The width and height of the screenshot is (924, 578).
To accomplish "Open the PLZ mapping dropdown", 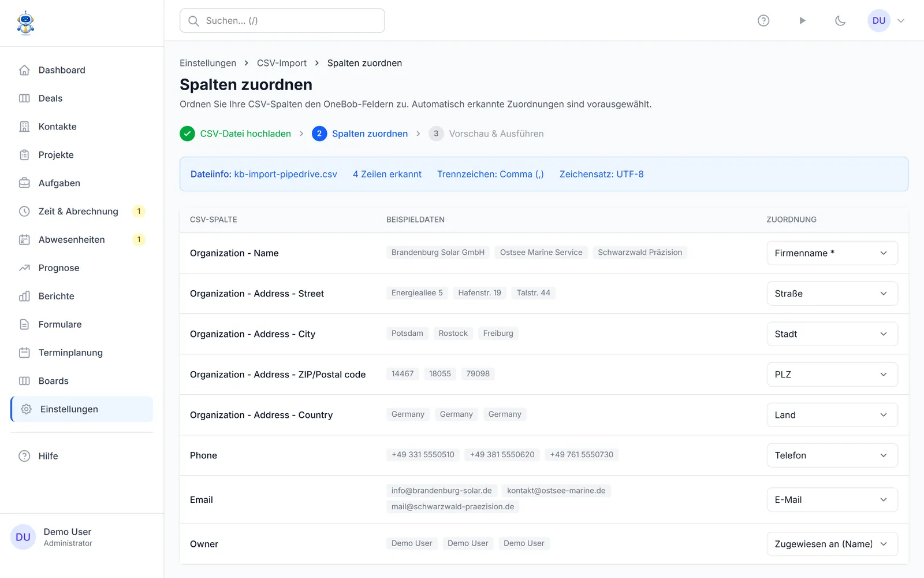I will click(x=832, y=375).
